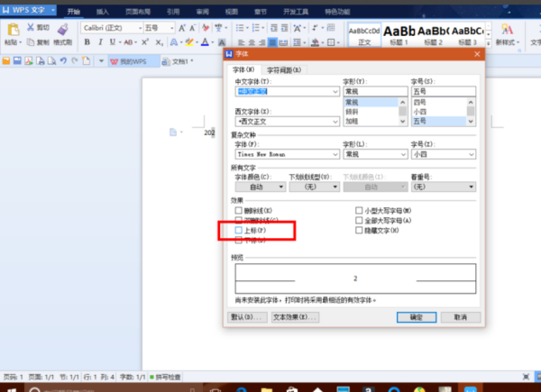Image resolution: width=541 pixels, height=392 pixels.
Task: Open the 插入 ribbon tab
Action: (x=104, y=11)
